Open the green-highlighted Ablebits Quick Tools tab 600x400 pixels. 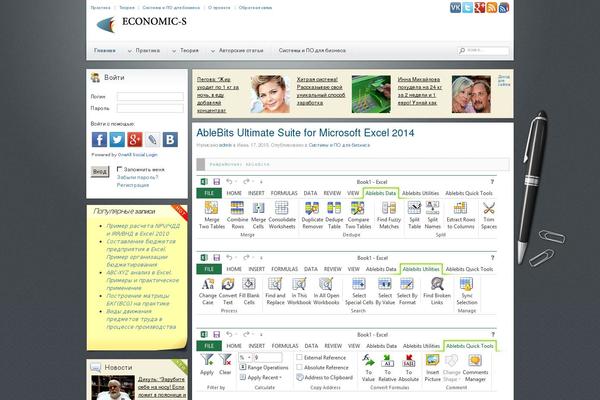coord(470,346)
